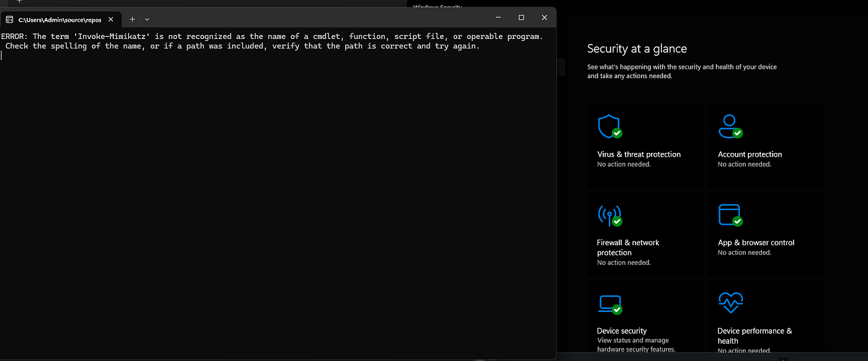Click the Device performance & health label

(755, 336)
